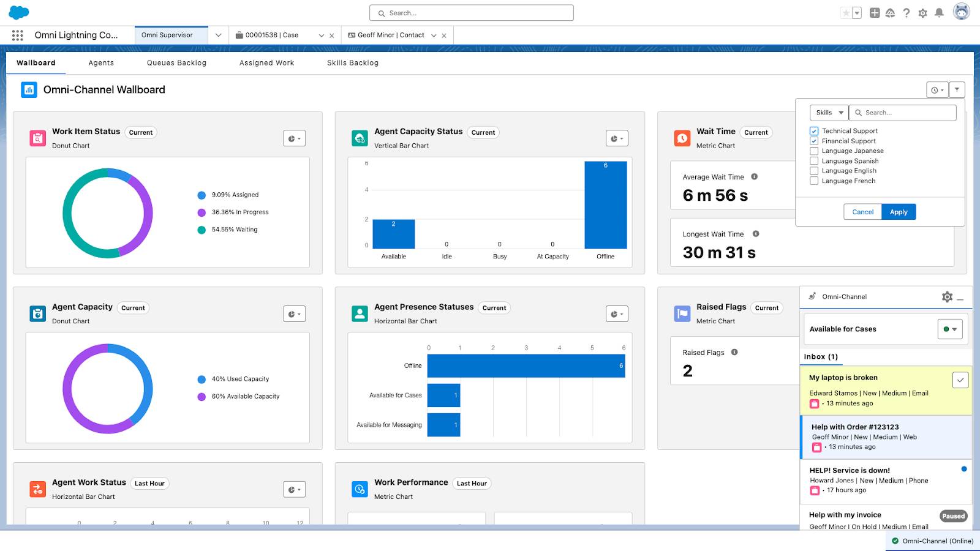
Task: Uncheck the Financial Support skill
Action: pyautogui.click(x=814, y=141)
